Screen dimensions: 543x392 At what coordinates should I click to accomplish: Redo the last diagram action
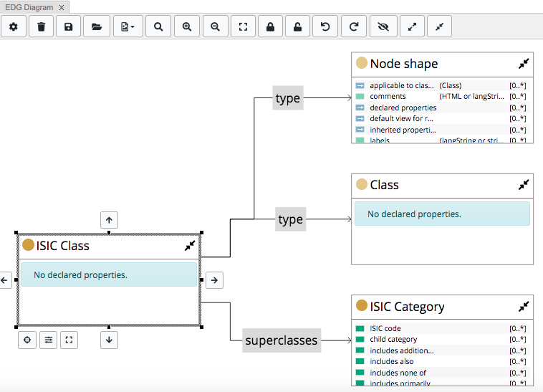[354, 27]
